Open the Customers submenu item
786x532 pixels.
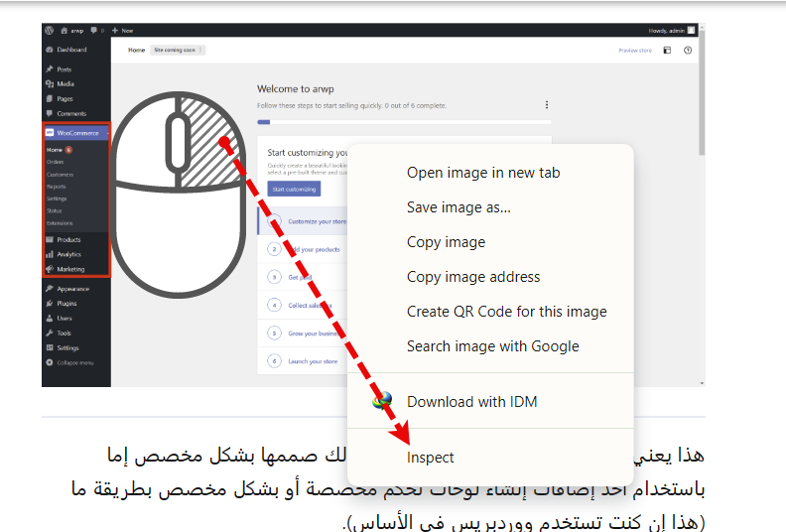[x=60, y=175]
